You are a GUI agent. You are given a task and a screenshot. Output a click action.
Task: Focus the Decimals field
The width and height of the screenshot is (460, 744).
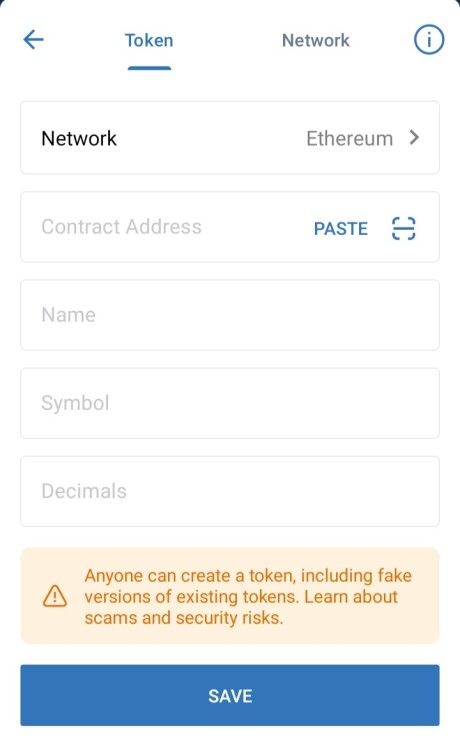(x=230, y=491)
